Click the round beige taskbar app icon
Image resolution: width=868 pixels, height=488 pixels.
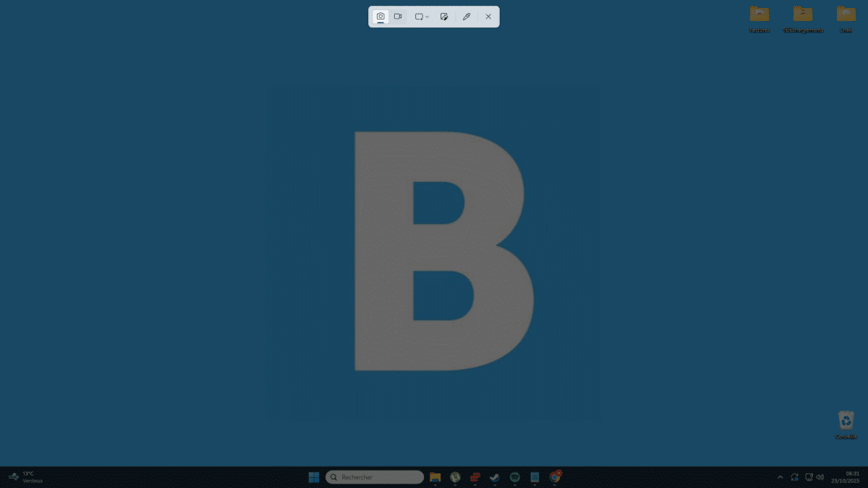coord(455,477)
